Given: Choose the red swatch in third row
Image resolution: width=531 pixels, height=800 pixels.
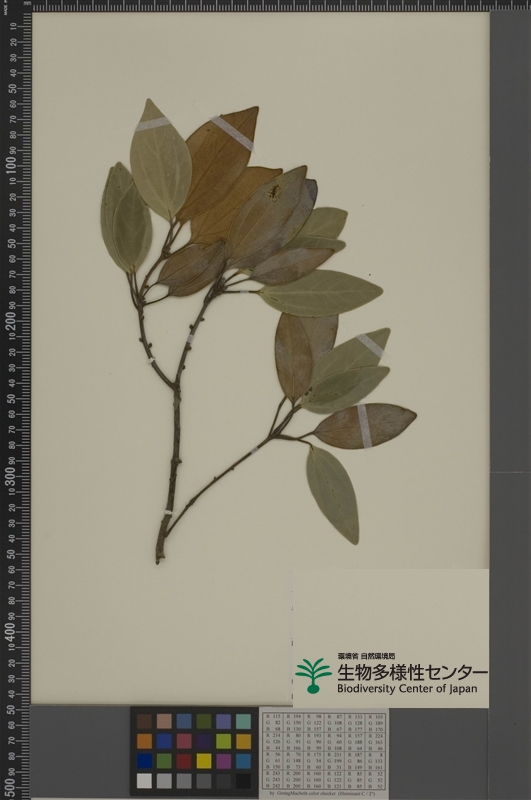Looking at the screenshot, I should [184, 761].
